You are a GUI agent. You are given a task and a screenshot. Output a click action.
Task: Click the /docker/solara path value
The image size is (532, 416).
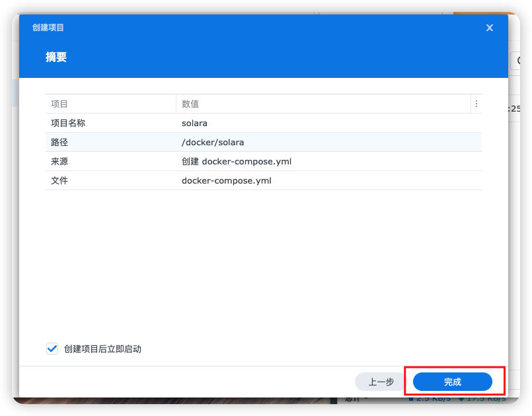213,142
